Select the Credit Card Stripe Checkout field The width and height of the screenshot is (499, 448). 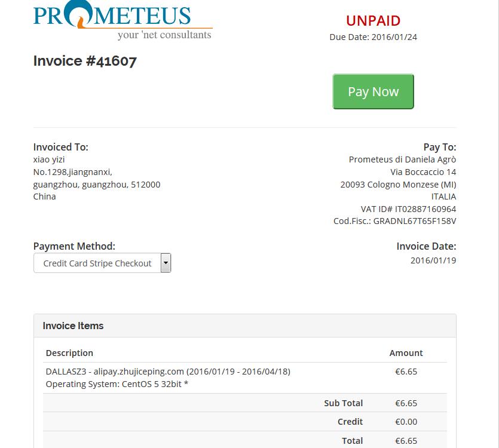click(x=102, y=263)
